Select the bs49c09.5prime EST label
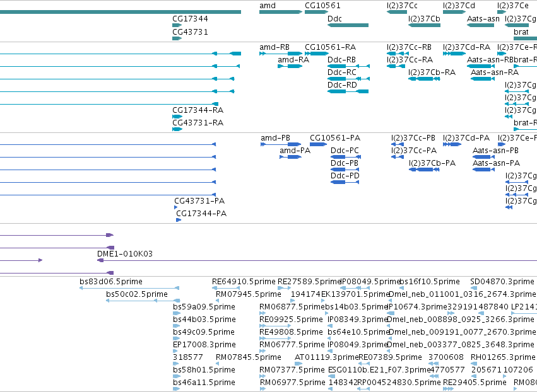Image resolution: width=537 pixels, height=392 pixels. (204, 332)
